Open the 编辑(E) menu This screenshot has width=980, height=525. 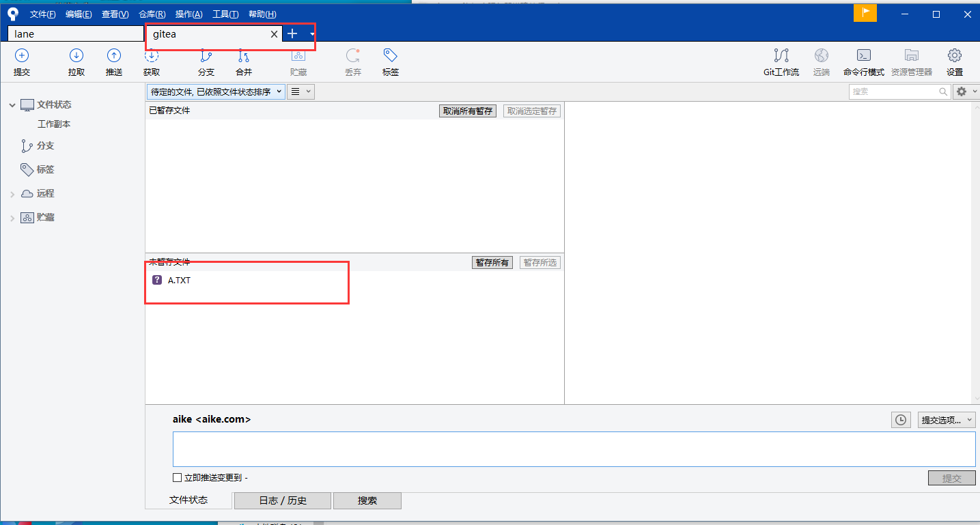coord(79,14)
